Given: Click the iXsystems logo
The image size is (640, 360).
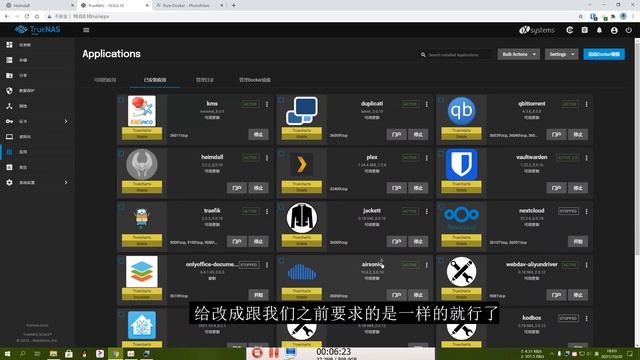Looking at the screenshot, I should coord(537,30).
